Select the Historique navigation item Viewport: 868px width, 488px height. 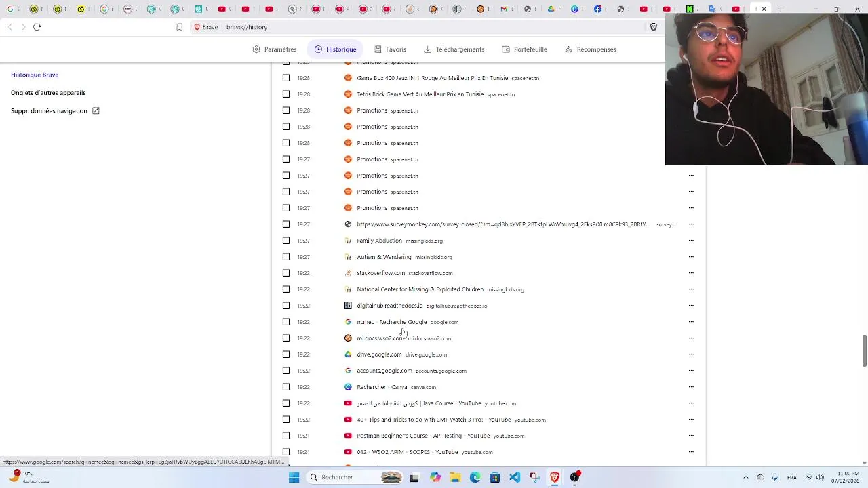[335, 49]
